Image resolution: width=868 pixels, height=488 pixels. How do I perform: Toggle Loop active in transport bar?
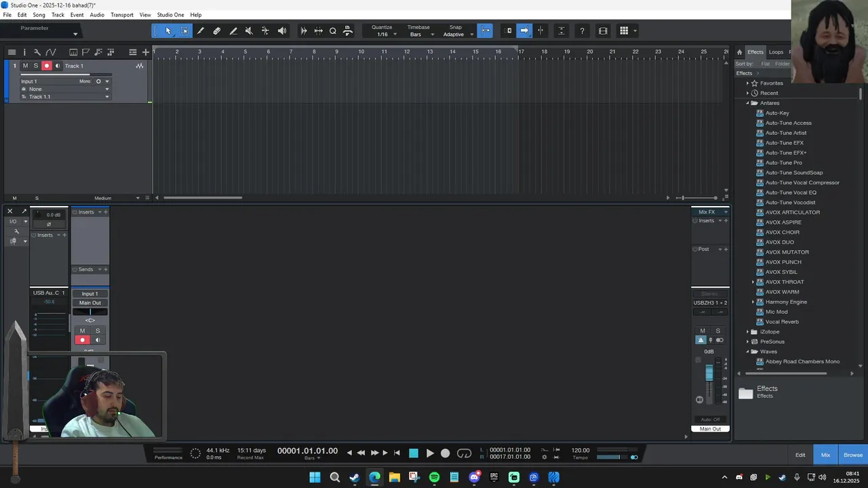click(x=465, y=453)
